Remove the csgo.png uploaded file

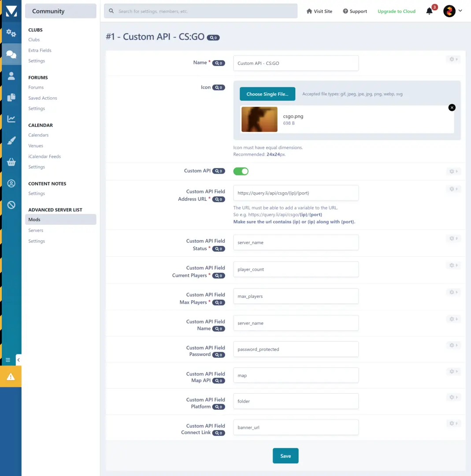pyautogui.click(x=452, y=108)
